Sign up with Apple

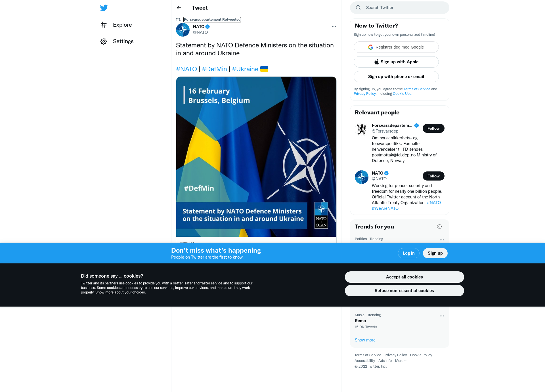[396, 62]
